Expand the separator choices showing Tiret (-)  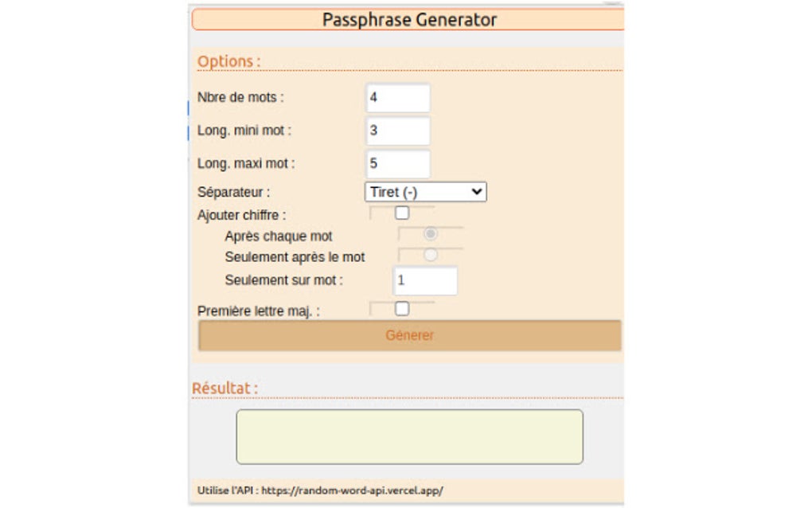424,191
